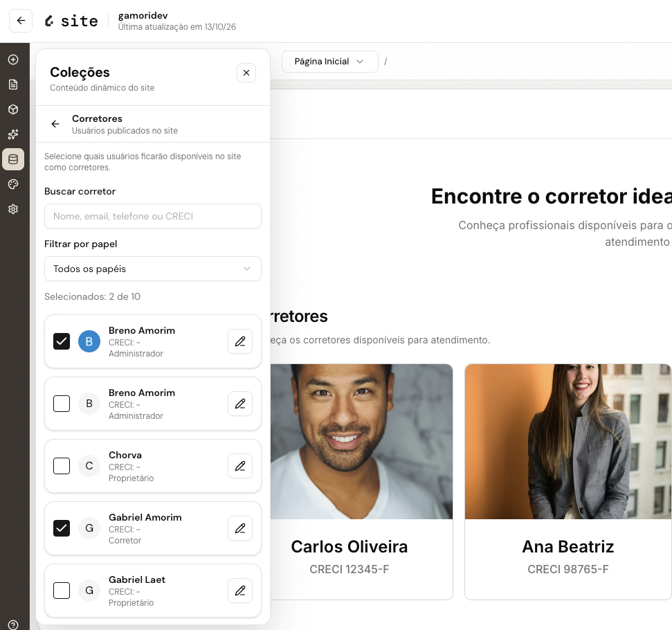Open the settings gear icon in sidebar
Viewport: 672px width, 630px height.
click(13, 209)
